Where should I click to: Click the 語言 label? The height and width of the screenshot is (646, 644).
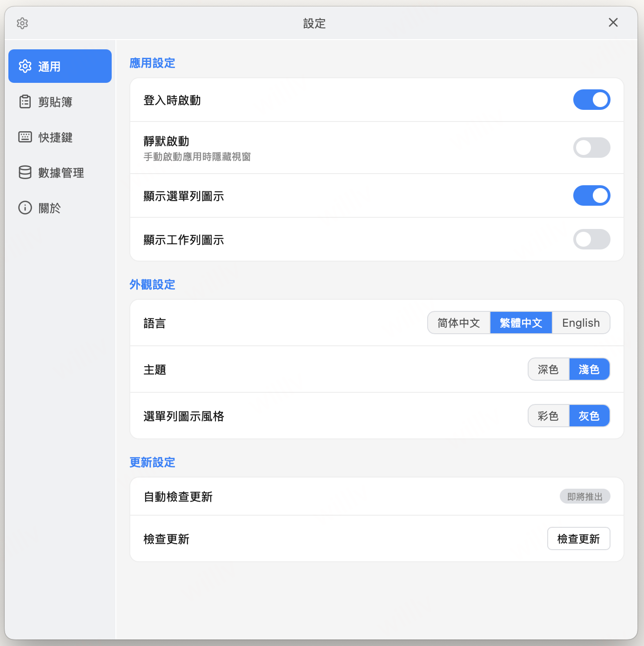point(154,323)
